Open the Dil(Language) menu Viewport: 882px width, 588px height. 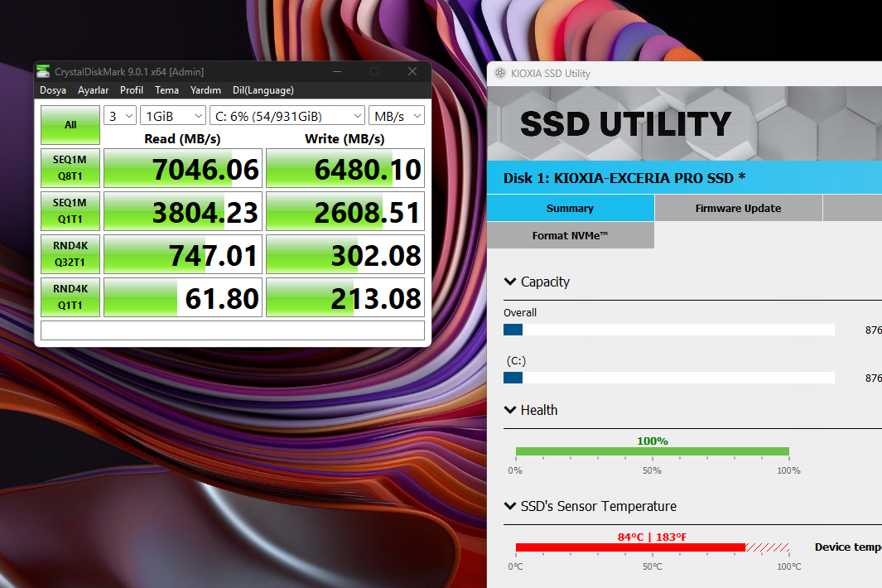pos(263,90)
